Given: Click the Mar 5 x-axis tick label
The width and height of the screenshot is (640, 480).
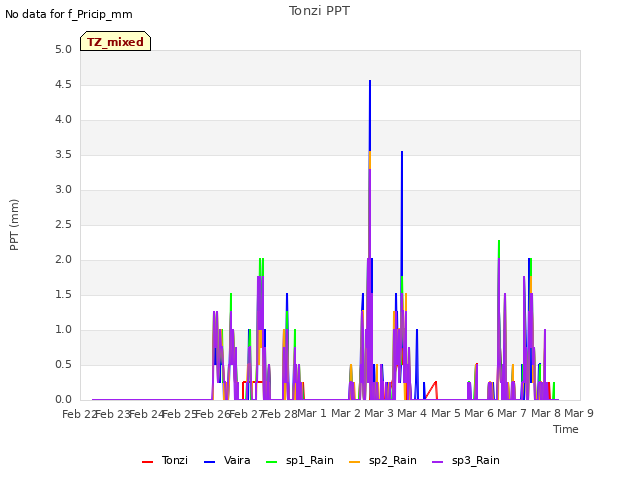Looking at the screenshot, I should pos(446,413).
